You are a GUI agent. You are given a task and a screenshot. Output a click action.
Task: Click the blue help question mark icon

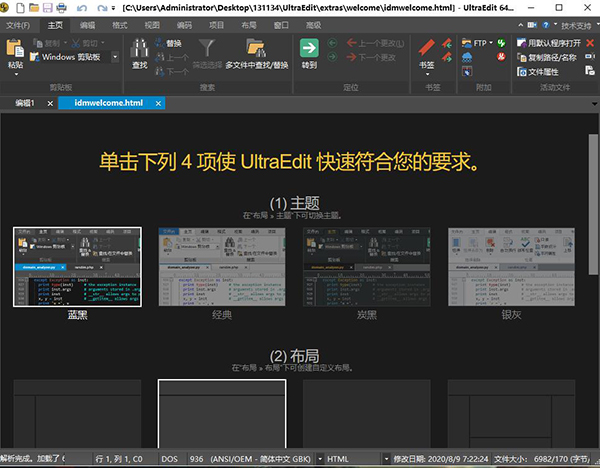[x=546, y=25]
